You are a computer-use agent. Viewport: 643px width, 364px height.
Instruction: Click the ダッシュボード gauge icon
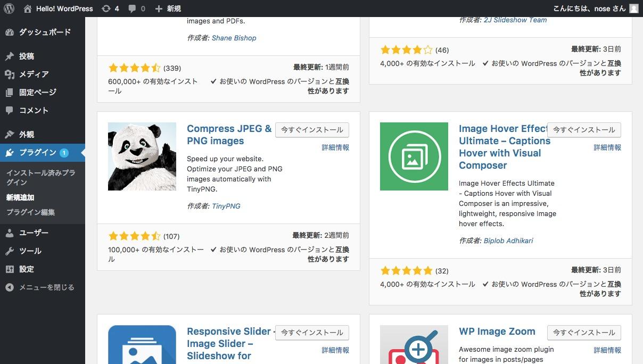coord(10,32)
